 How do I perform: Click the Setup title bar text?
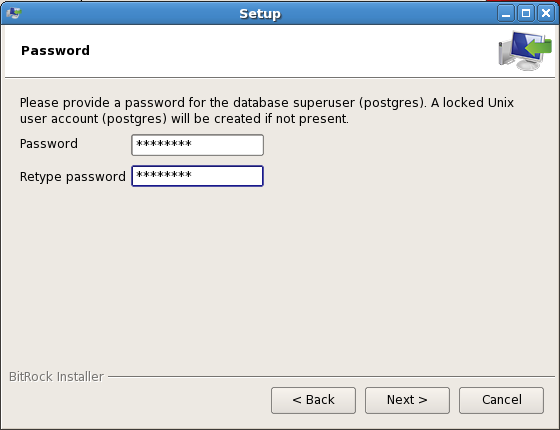click(260, 14)
